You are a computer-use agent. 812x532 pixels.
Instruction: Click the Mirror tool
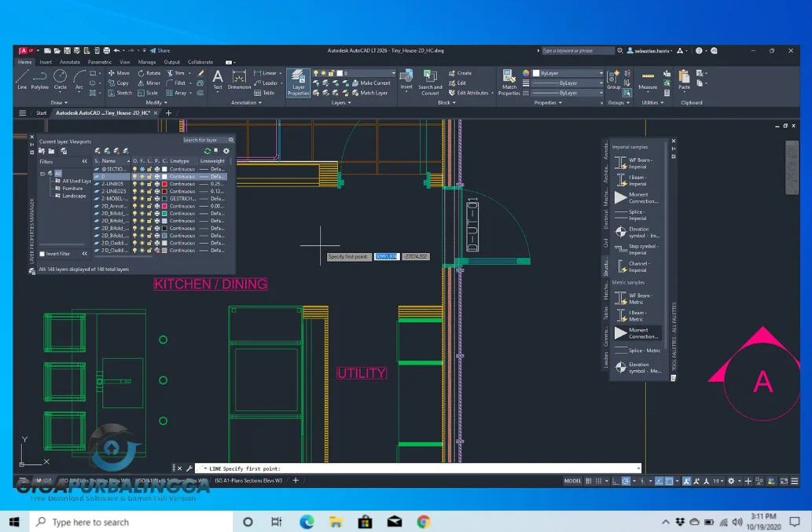pyautogui.click(x=149, y=83)
